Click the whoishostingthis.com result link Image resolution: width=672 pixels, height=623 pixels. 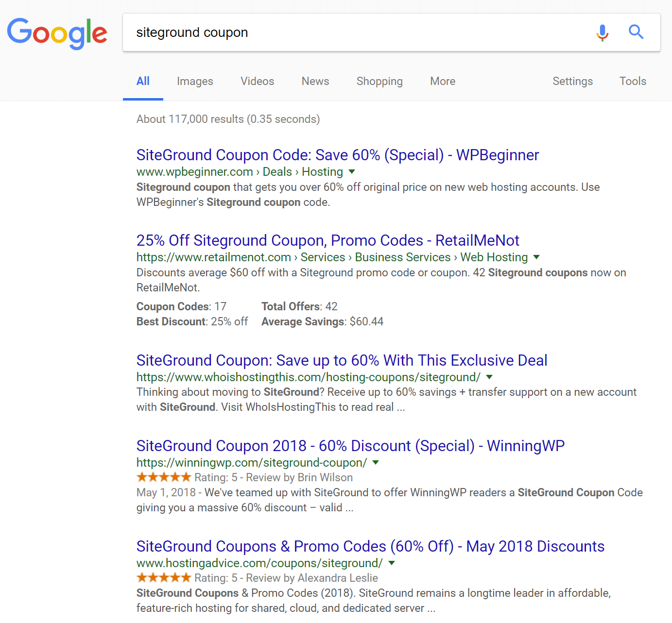[341, 360]
